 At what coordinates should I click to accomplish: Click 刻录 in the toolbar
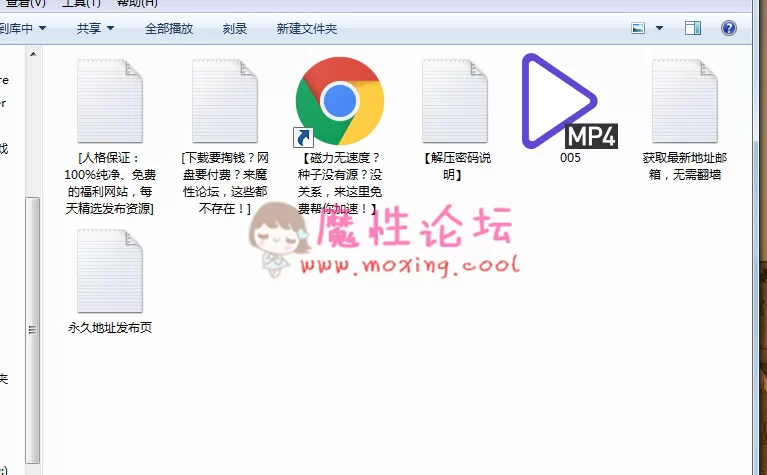tap(235, 28)
